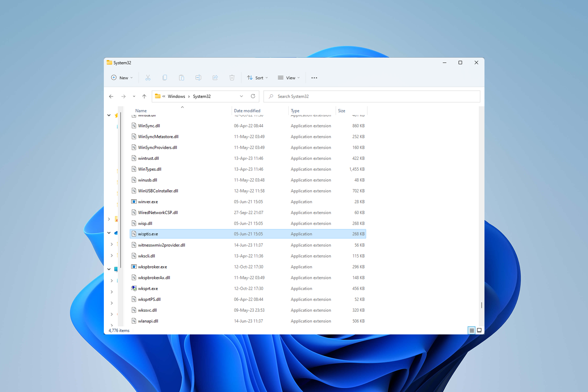Click the folder icon in address bar

tap(158, 96)
